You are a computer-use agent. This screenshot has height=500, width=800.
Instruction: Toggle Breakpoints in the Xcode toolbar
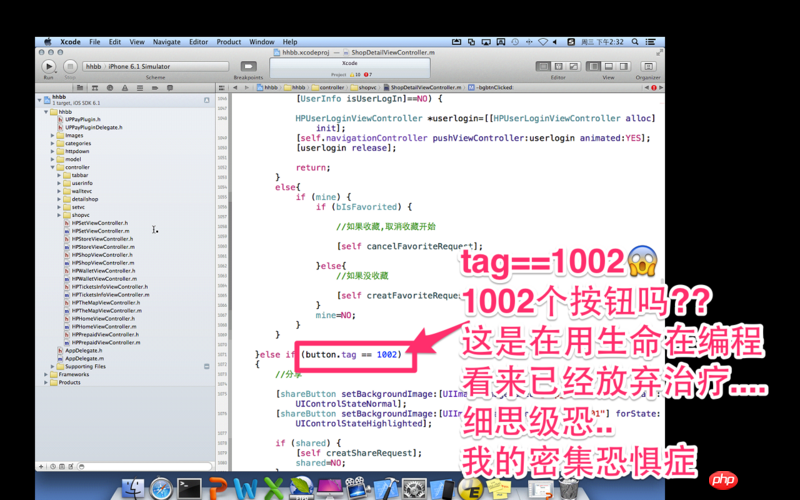pos(248,66)
